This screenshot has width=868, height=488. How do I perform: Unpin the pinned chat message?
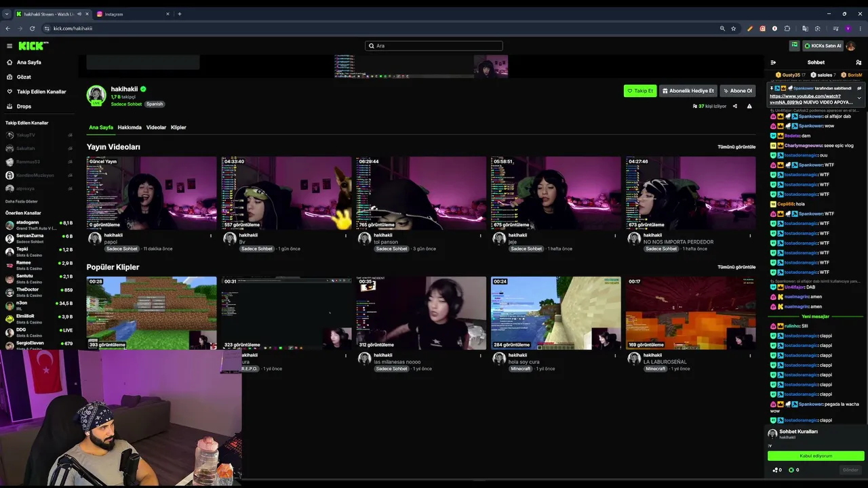[x=859, y=88]
